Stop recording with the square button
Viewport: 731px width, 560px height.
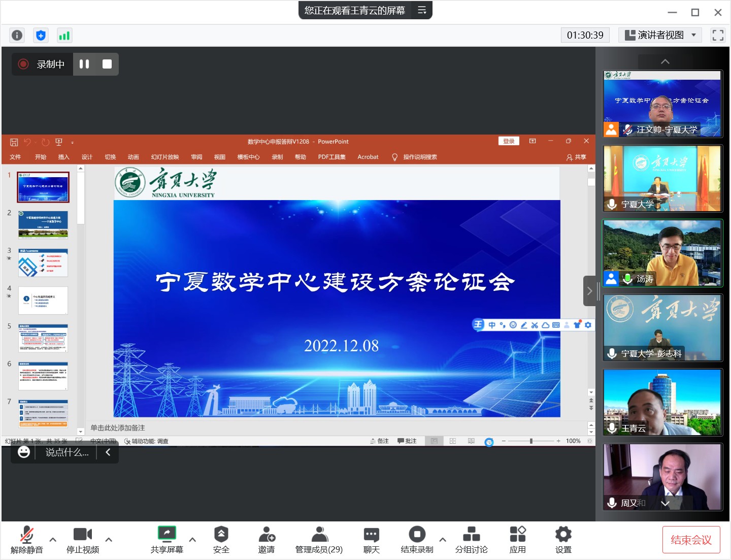(x=107, y=64)
